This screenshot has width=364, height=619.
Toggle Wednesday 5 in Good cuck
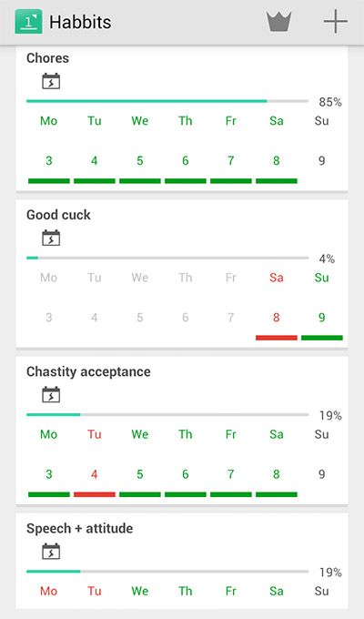coord(140,318)
